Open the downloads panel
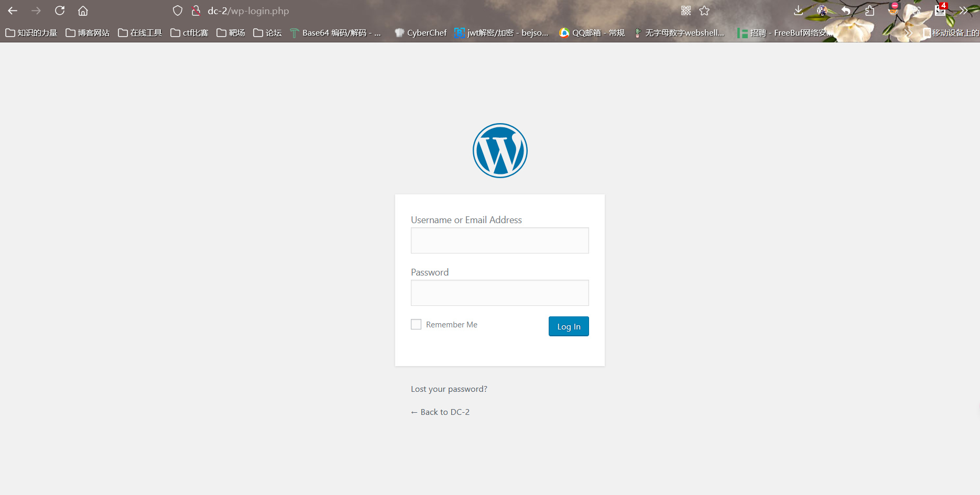This screenshot has height=495, width=980. point(798,10)
